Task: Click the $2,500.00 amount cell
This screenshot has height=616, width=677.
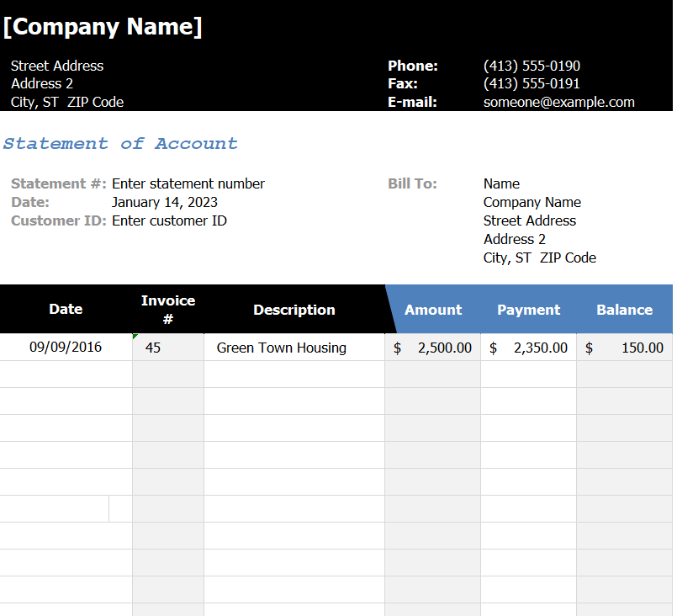Action: click(432, 348)
